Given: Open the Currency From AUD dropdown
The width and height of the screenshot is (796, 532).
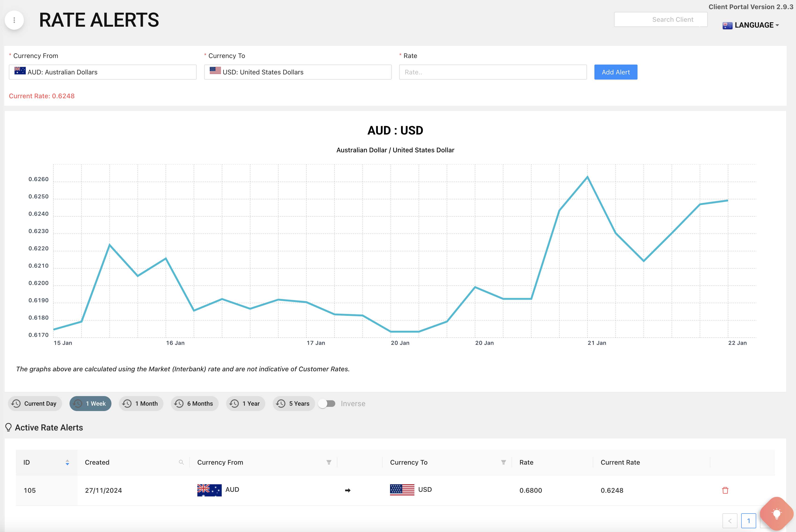Looking at the screenshot, I should pyautogui.click(x=103, y=72).
